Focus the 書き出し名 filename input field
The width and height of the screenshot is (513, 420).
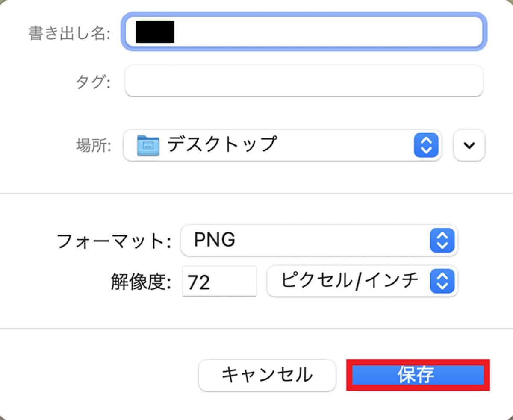[325, 32]
